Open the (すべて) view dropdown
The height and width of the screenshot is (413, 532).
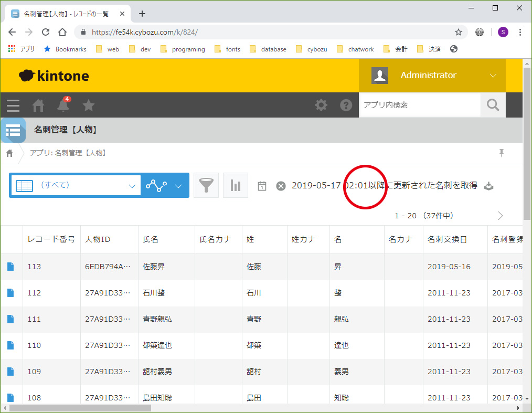point(76,186)
